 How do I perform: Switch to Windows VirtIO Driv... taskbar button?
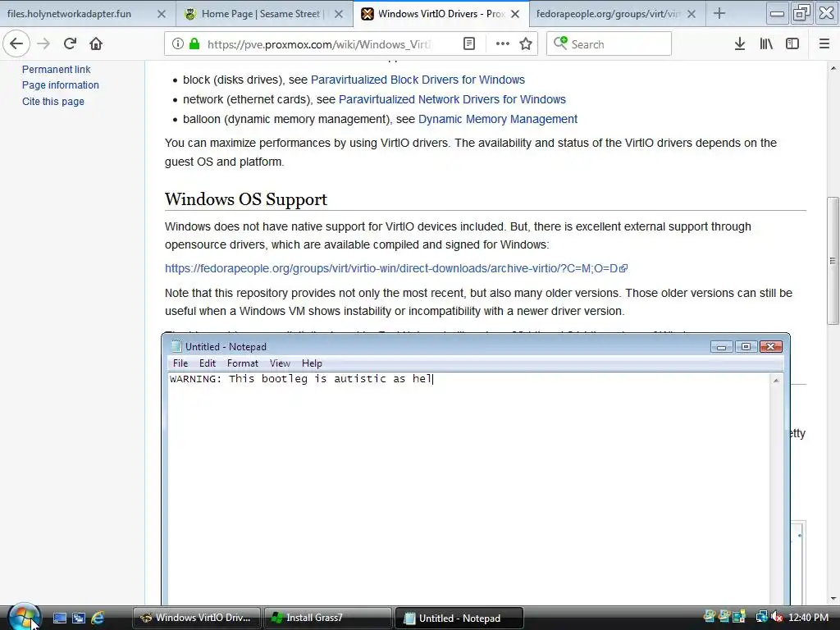pos(197,619)
